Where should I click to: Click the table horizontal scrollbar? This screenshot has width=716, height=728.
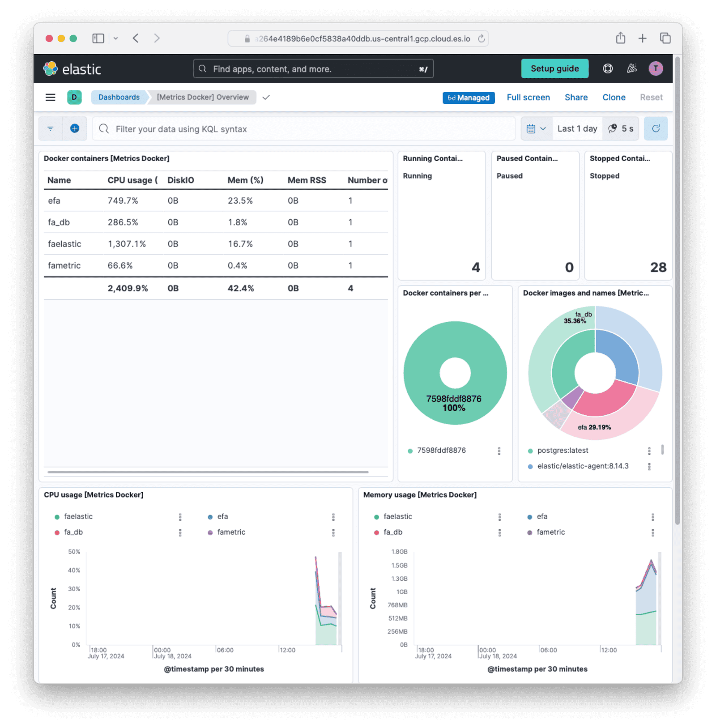point(208,472)
